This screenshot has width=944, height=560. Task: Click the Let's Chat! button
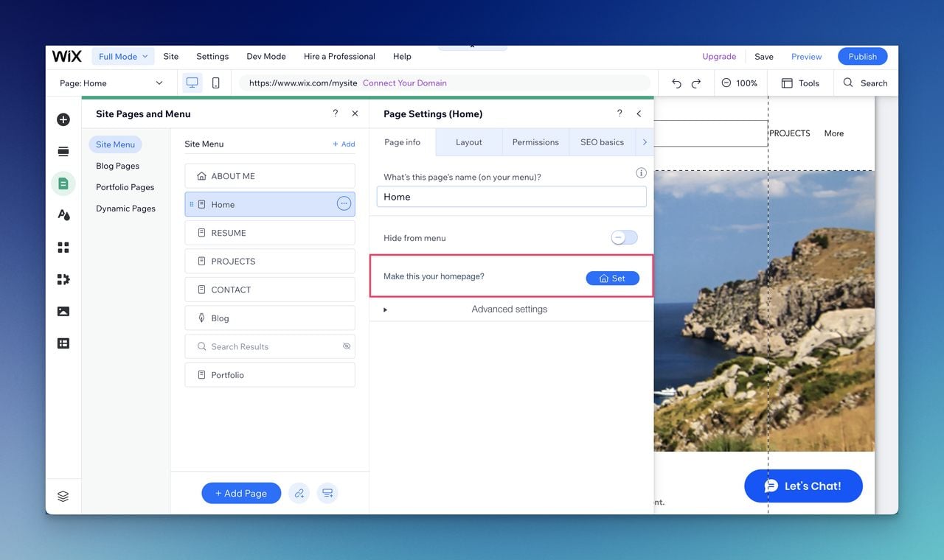pyautogui.click(x=803, y=486)
